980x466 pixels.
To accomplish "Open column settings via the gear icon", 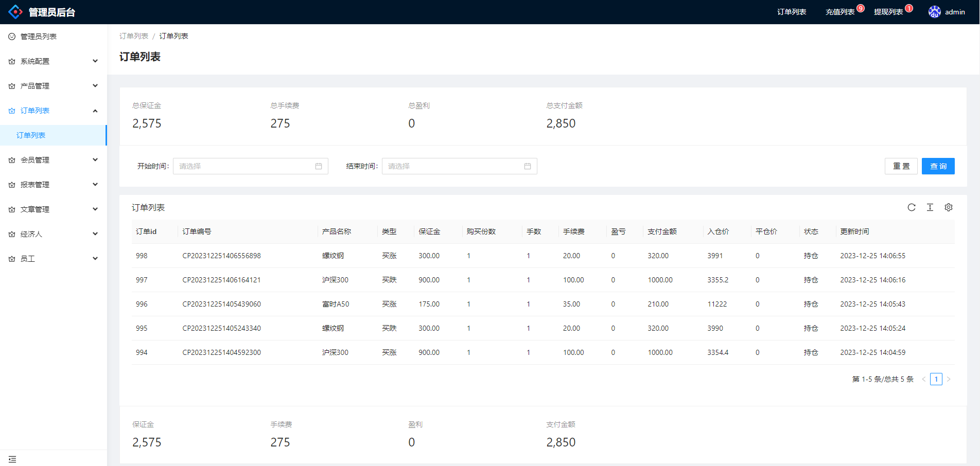I will pos(949,207).
